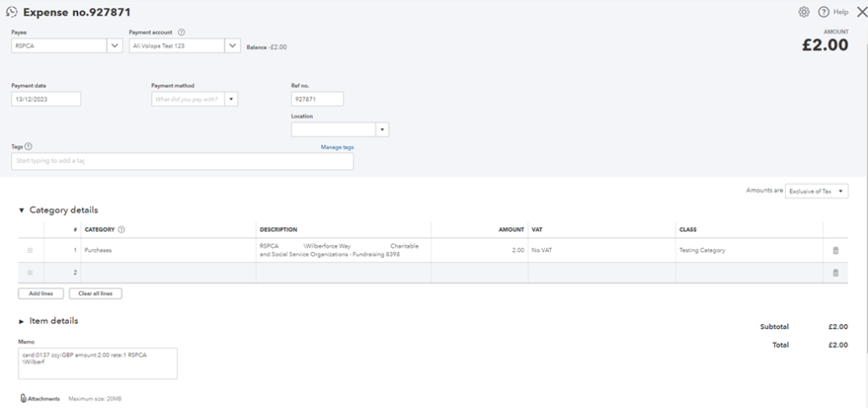Grab the drag handle on line 1
This screenshot has width=868, height=408.
click(30, 250)
